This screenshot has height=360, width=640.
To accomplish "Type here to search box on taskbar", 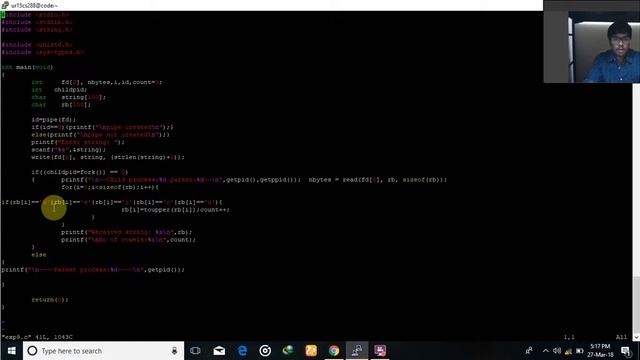I will pyautogui.click(x=103, y=351).
